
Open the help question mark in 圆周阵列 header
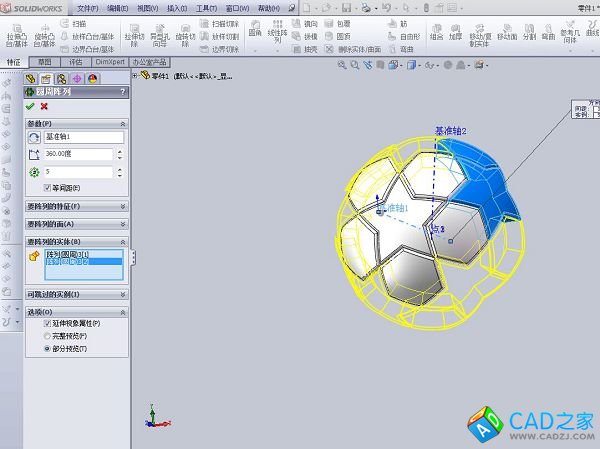[123, 91]
